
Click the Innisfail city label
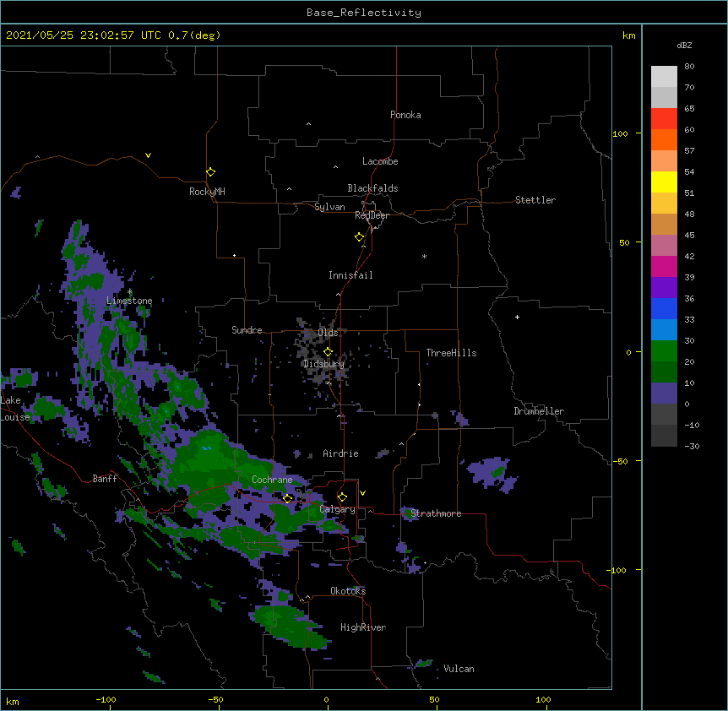350,275
